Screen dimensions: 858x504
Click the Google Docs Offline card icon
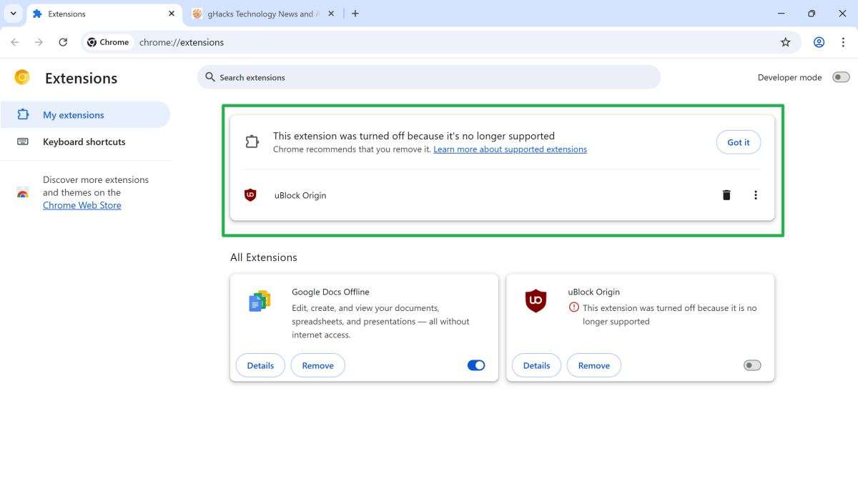coord(260,301)
